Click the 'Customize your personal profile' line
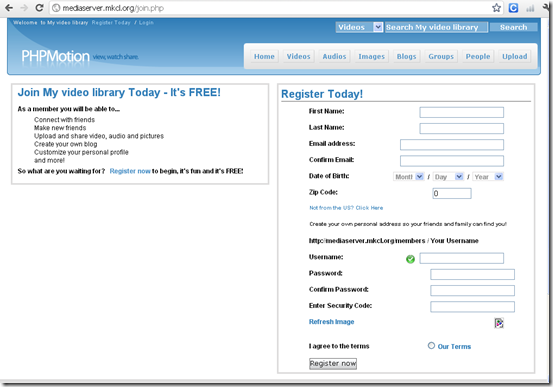This screenshot has height=387, width=553. pyautogui.click(x=81, y=152)
